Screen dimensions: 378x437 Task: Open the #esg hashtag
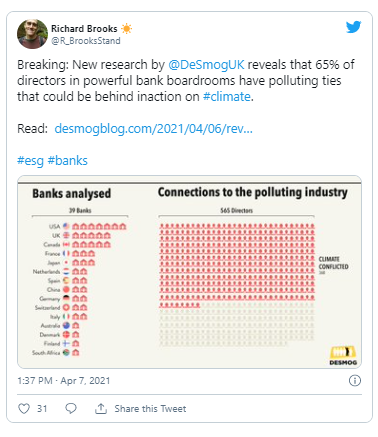tap(30, 161)
